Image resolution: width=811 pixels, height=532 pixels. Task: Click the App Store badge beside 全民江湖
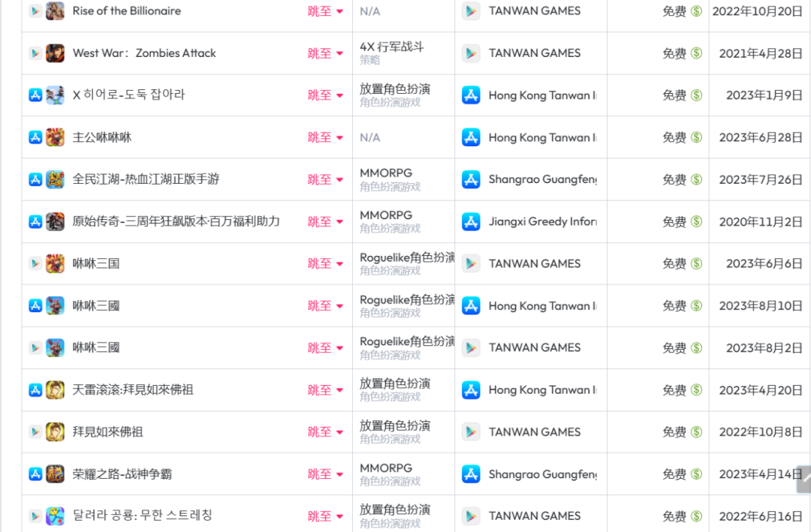tap(35, 179)
